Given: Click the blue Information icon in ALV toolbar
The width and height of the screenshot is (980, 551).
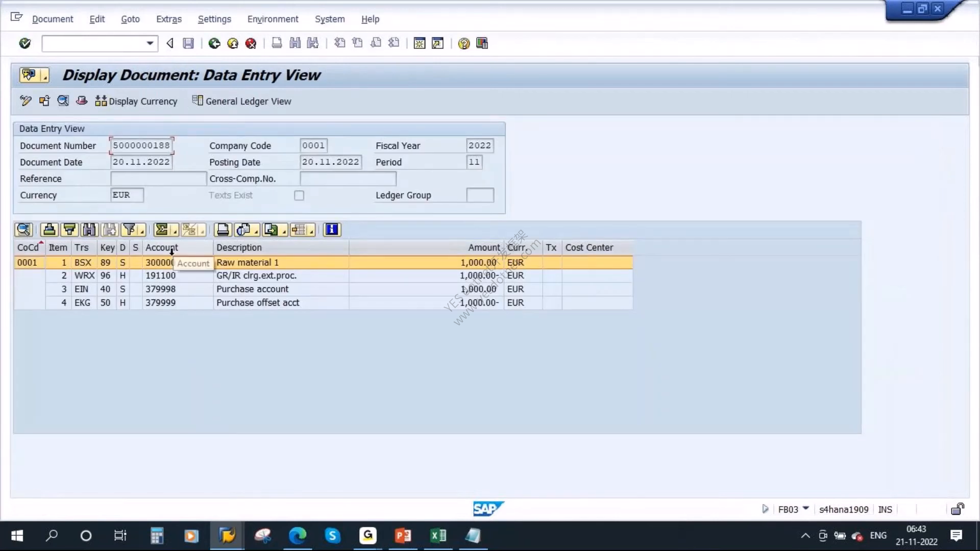Looking at the screenshot, I should (x=332, y=230).
